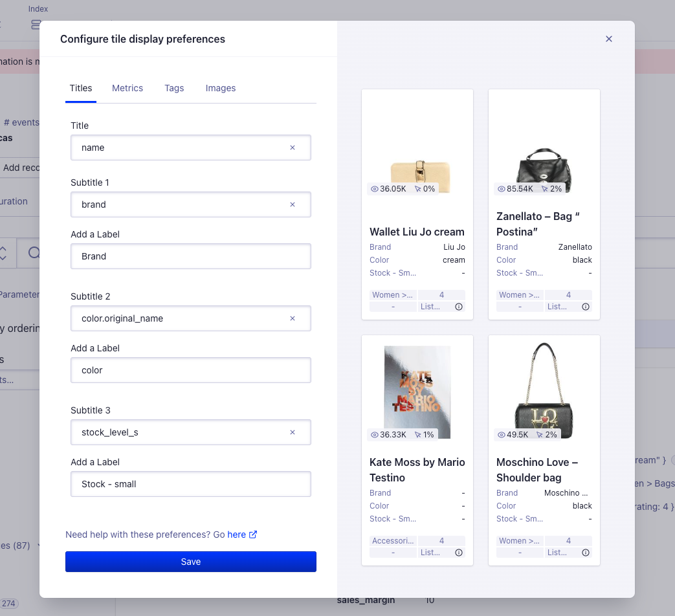Open the preferences help "here" link

click(x=236, y=534)
